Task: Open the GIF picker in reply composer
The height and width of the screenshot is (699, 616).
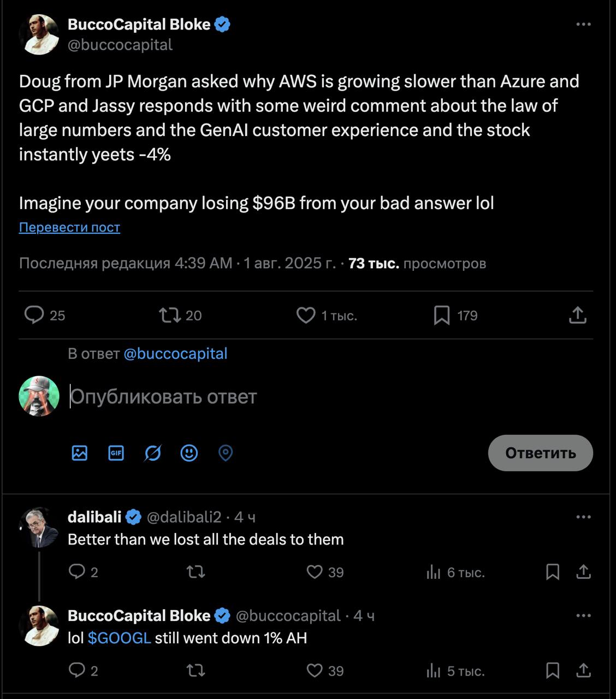Action: point(116,453)
